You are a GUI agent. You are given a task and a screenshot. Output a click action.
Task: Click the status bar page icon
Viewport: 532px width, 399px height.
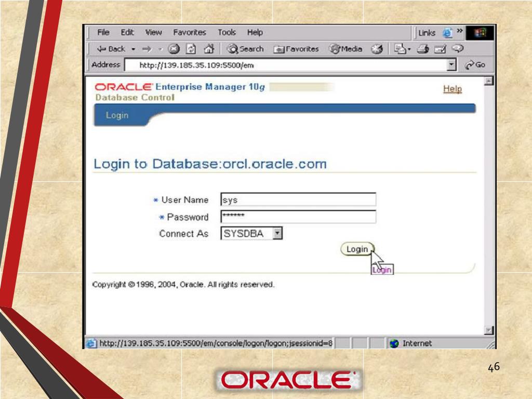[x=91, y=343]
